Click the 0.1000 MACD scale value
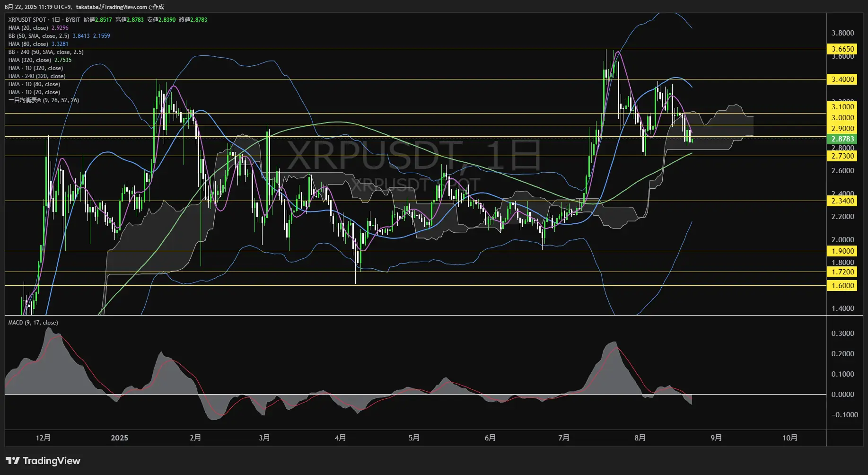This screenshot has width=868, height=475. (842, 374)
